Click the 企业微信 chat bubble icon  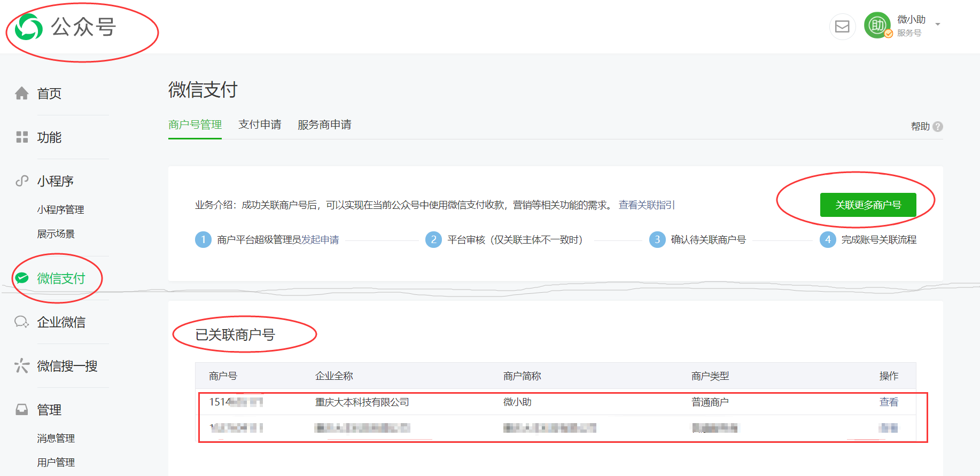(22, 322)
